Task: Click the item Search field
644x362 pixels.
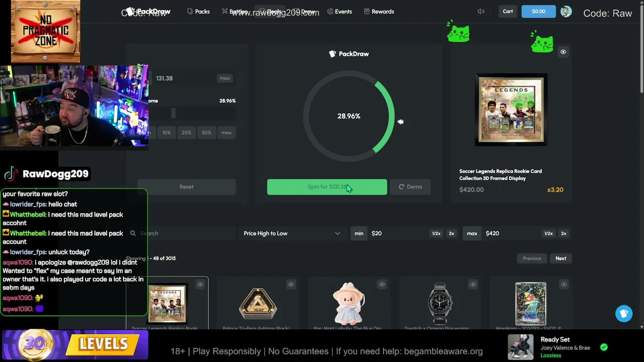Action: click(181, 233)
